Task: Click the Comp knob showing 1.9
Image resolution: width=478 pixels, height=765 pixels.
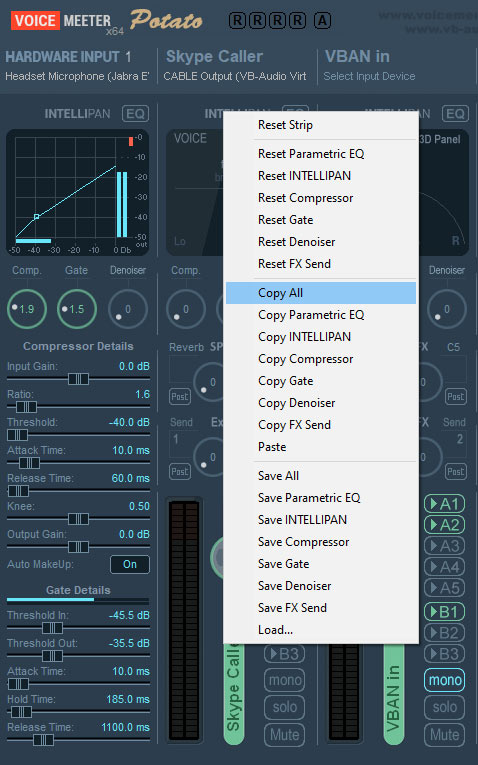Action: coord(27,309)
